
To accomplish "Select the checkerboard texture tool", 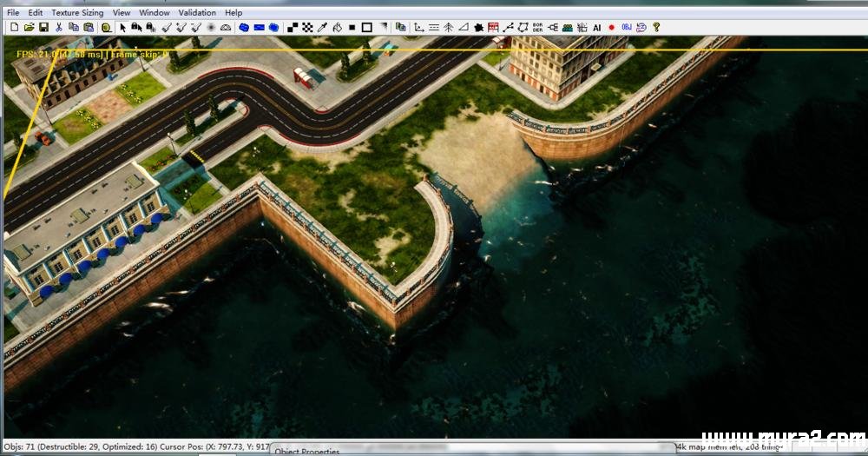I will 307,27.
